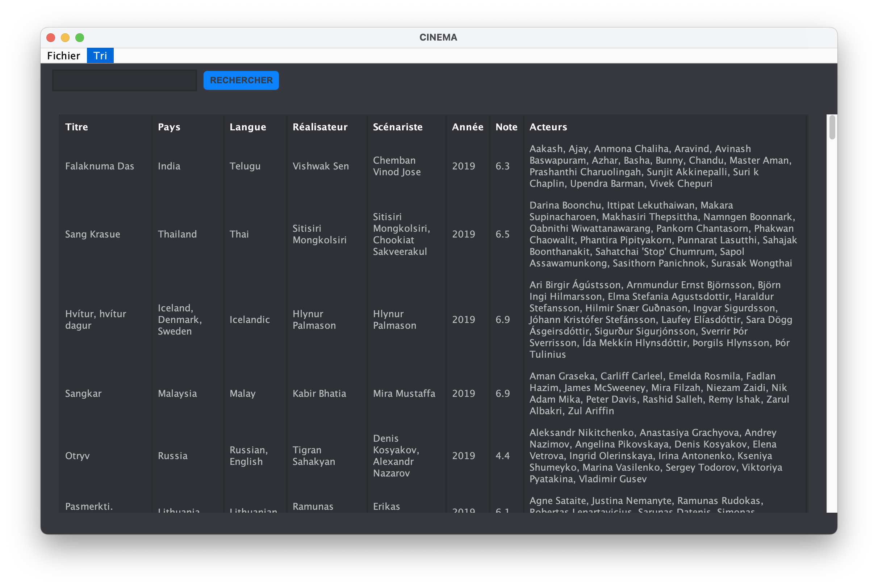
Task: Select the Falaknuma Das title cell
Action: coord(99,166)
